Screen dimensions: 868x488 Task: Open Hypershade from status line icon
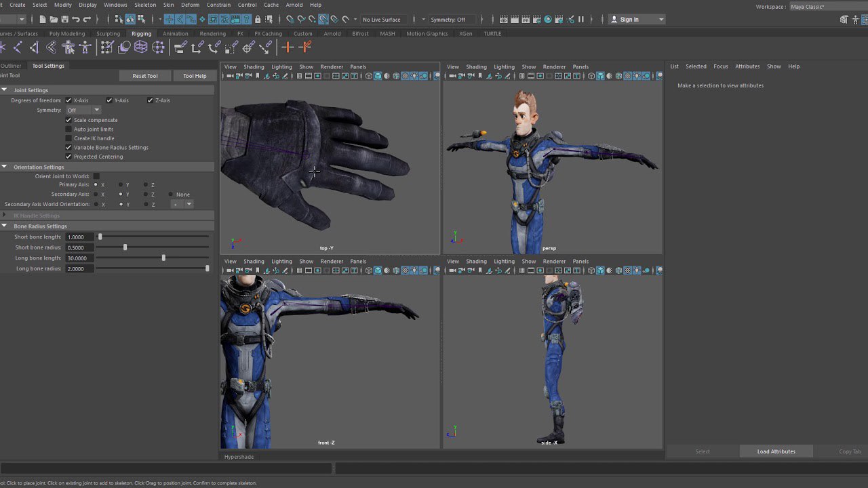coord(548,19)
